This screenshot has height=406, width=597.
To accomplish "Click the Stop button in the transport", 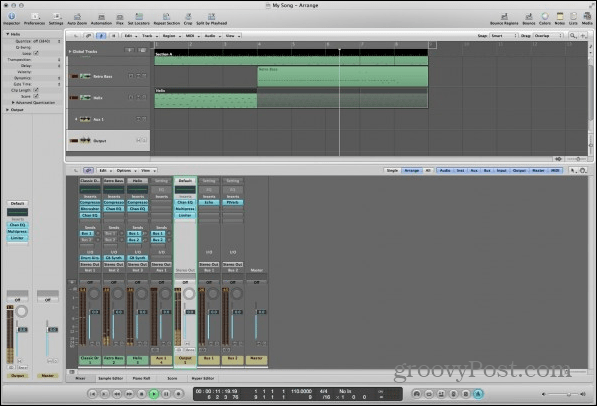I will coord(141,394).
